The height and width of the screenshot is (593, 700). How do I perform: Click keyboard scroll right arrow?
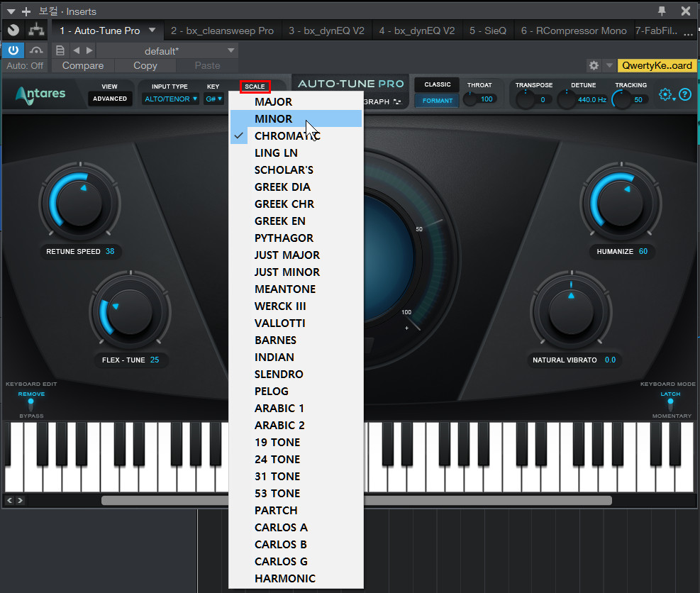(x=20, y=500)
